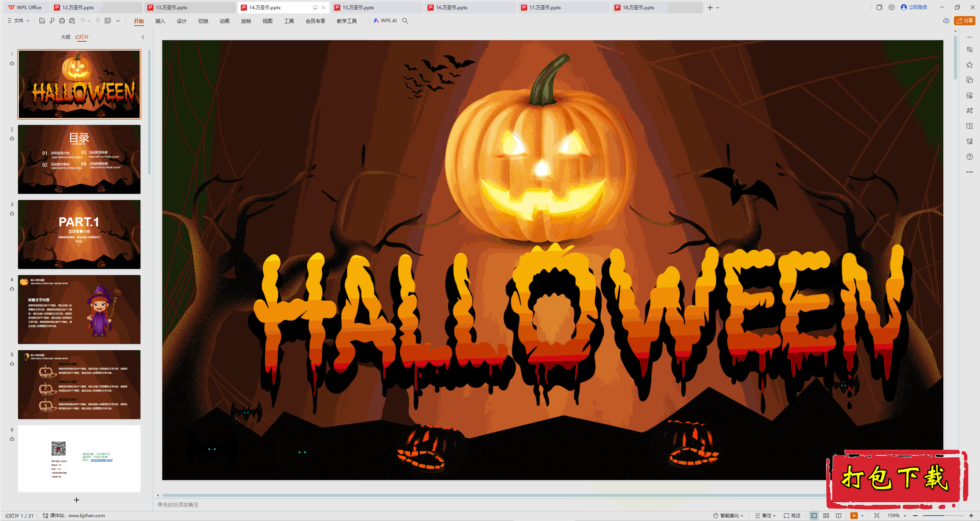Click the star icon in the right sidebar

970,65
